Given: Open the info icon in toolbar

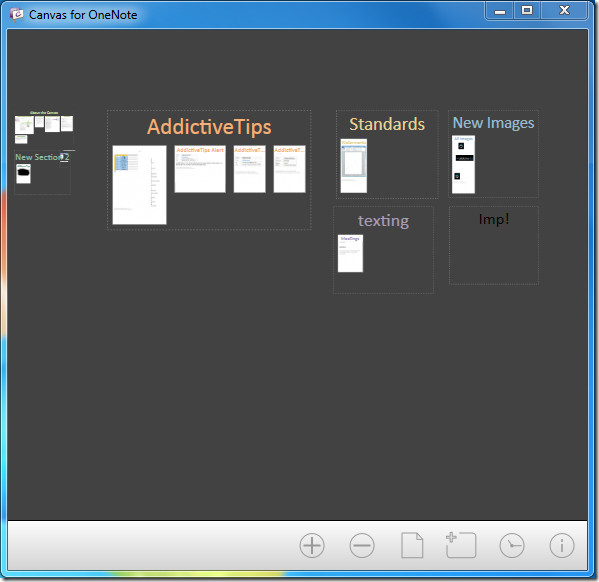Looking at the screenshot, I should point(562,545).
